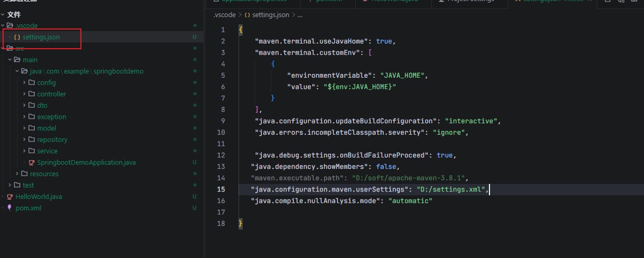Screen dimensions: 644x258
Task: Expand the test folder chevron
Action: (x=10, y=185)
